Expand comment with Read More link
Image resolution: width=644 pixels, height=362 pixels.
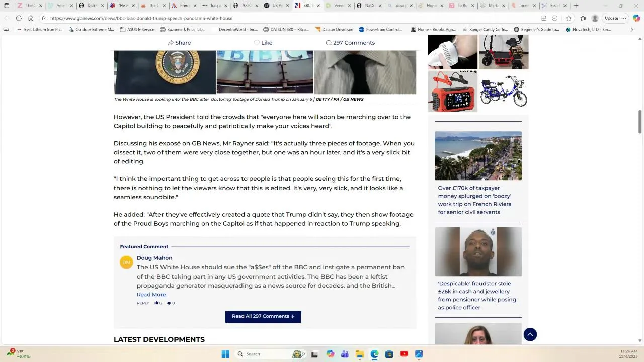point(151,295)
